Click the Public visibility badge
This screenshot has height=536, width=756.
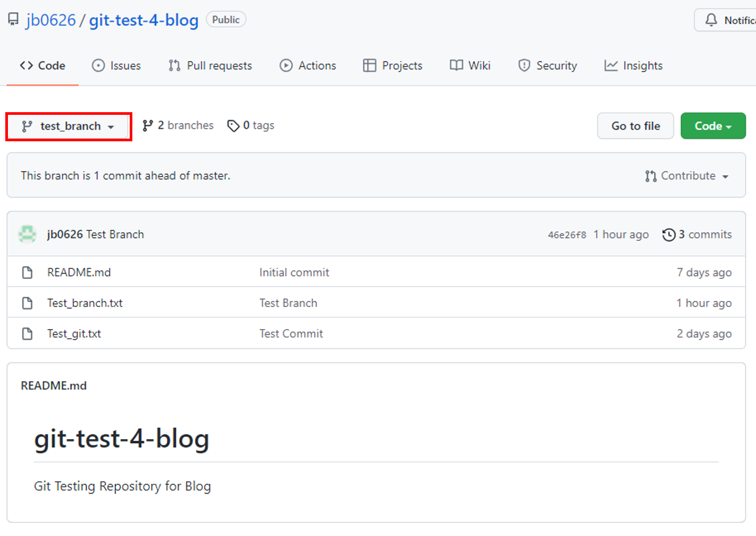tap(226, 20)
